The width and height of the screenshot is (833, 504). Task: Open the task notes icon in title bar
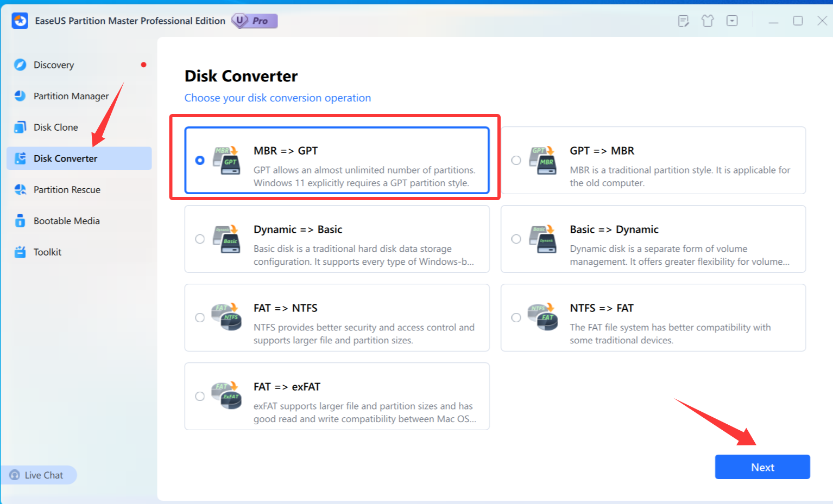pyautogui.click(x=684, y=21)
